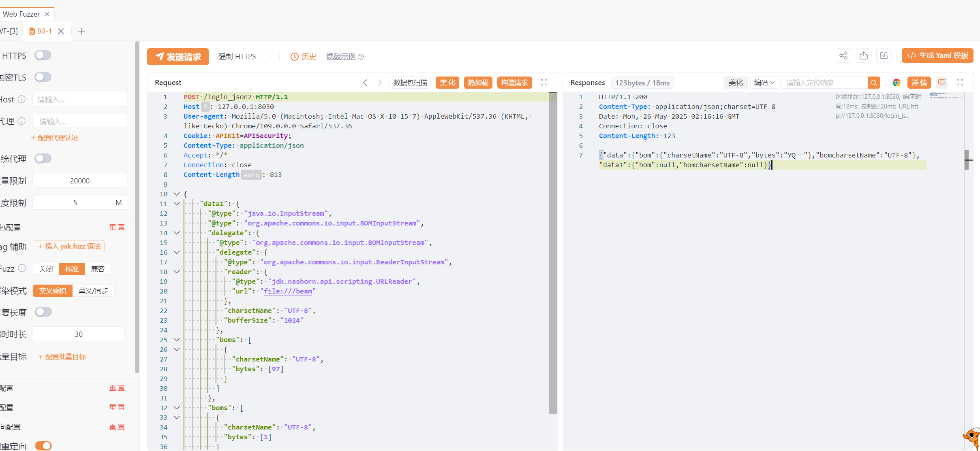Click the Host input field
Screen dimensions: 980x451
pos(80,99)
